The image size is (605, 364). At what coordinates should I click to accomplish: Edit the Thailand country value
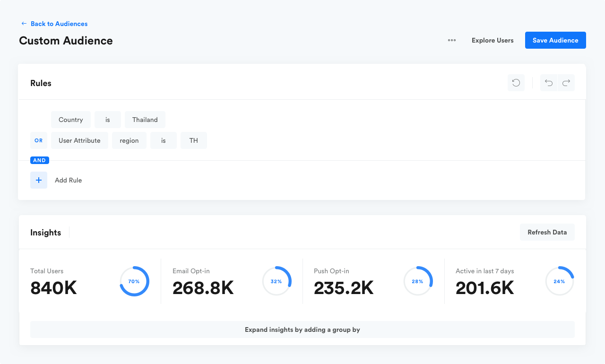point(145,120)
